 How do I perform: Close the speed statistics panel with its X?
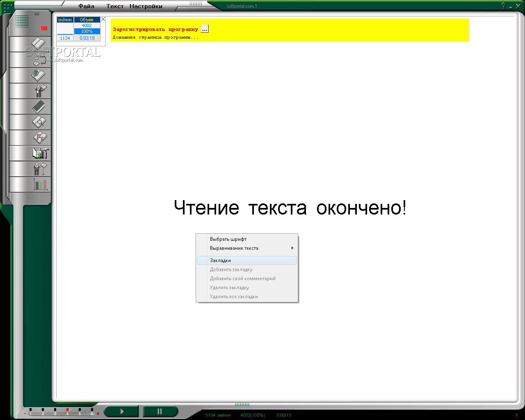[x=103, y=19]
